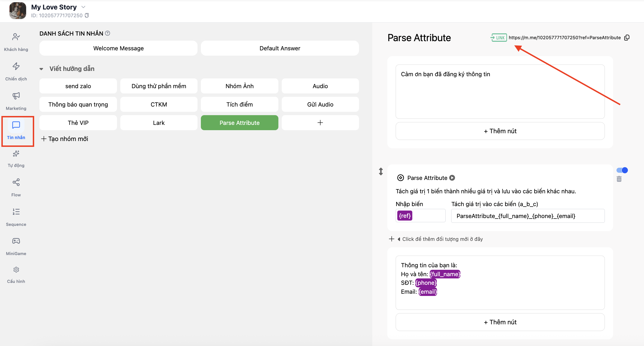
Task: Open the Cấu hình settings section
Action: click(x=16, y=275)
